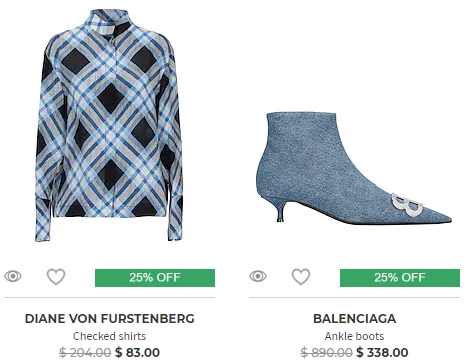466x361 pixels.
Task: Open quick view eye icon for Balenciaga boots
Action: point(258,276)
